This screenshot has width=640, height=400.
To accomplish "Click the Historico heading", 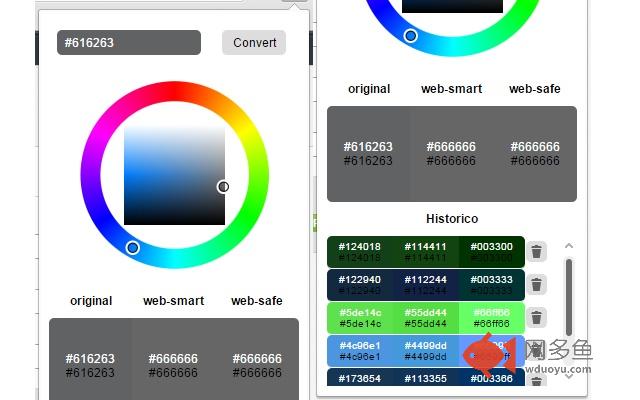I will [452, 219].
